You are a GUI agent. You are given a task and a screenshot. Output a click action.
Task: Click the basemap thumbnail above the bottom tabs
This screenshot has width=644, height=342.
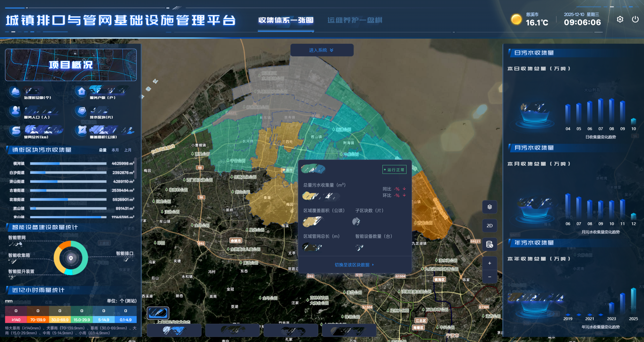(x=158, y=313)
